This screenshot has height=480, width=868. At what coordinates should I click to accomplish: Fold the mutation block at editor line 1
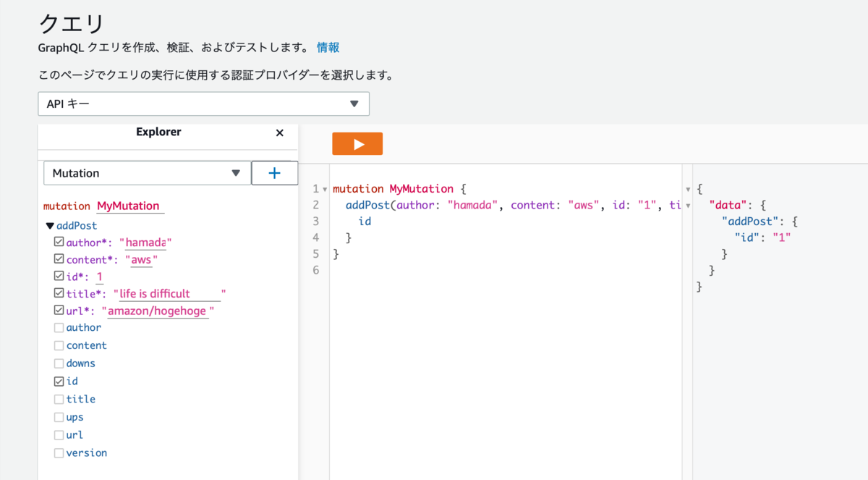[x=325, y=190]
